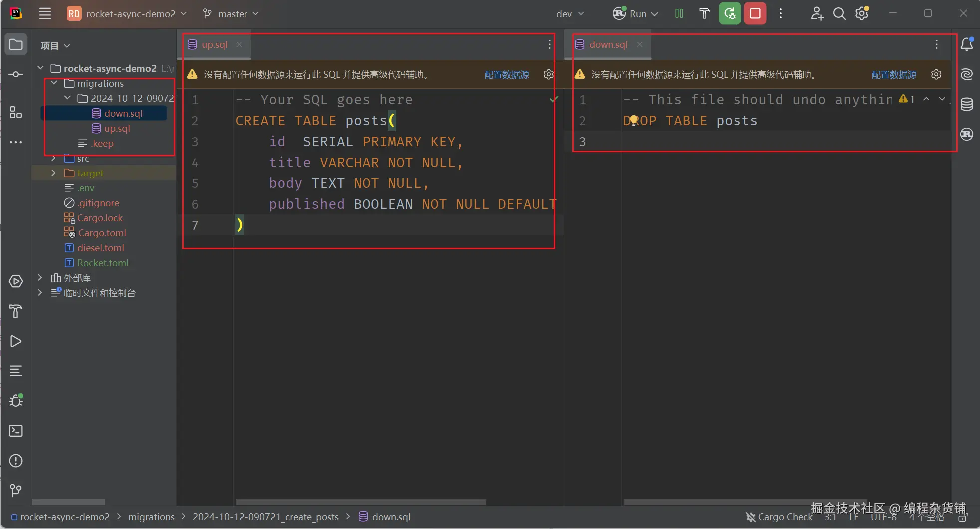Open tab options menu for down.sql pane
Viewport: 980px width, 529px height.
coord(937,44)
